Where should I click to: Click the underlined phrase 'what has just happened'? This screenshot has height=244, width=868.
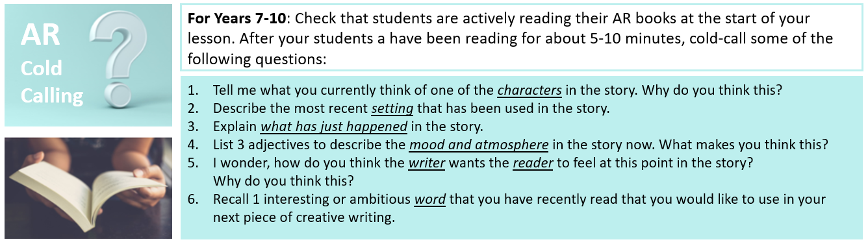tap(334, 126)
